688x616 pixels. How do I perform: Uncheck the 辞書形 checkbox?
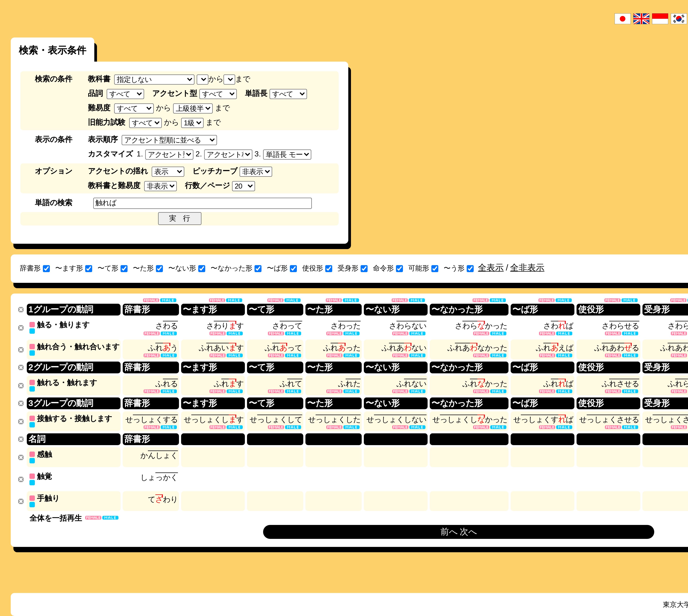pyautogui.click(x=47, y=269)
